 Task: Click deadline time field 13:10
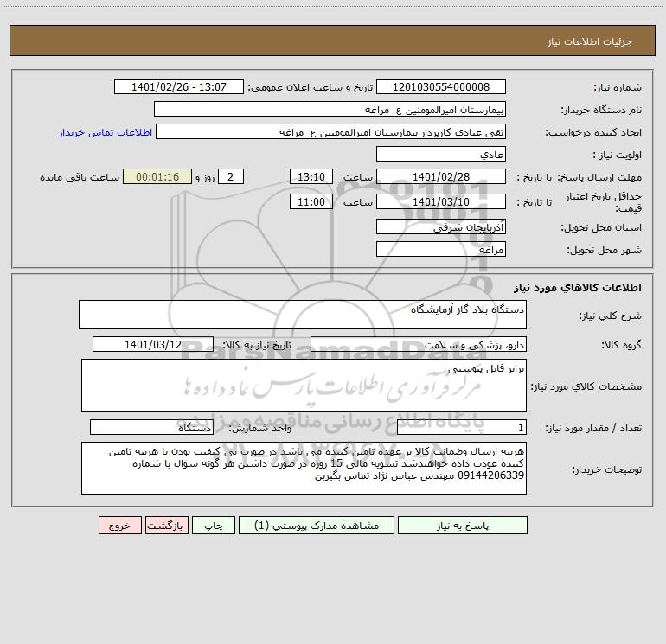pyautogui.click(x=311, y=176)
